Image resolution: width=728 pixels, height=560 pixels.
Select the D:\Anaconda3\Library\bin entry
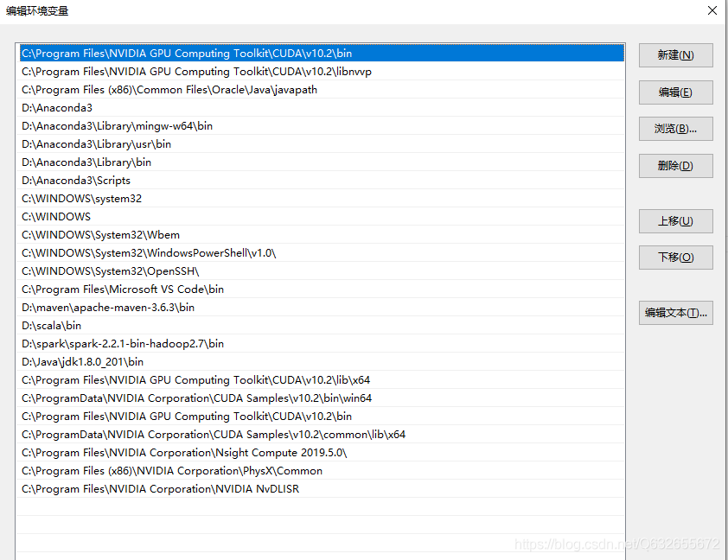[322, 162]
